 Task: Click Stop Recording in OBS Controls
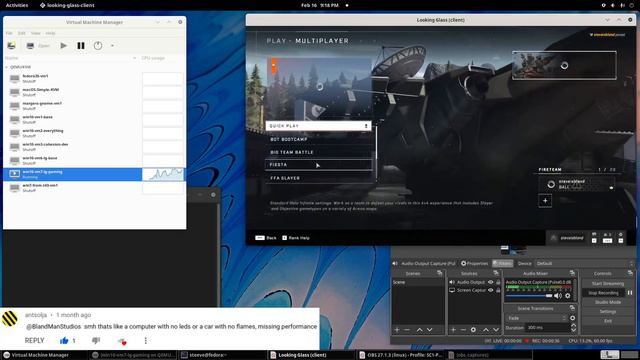coord(603,293)
